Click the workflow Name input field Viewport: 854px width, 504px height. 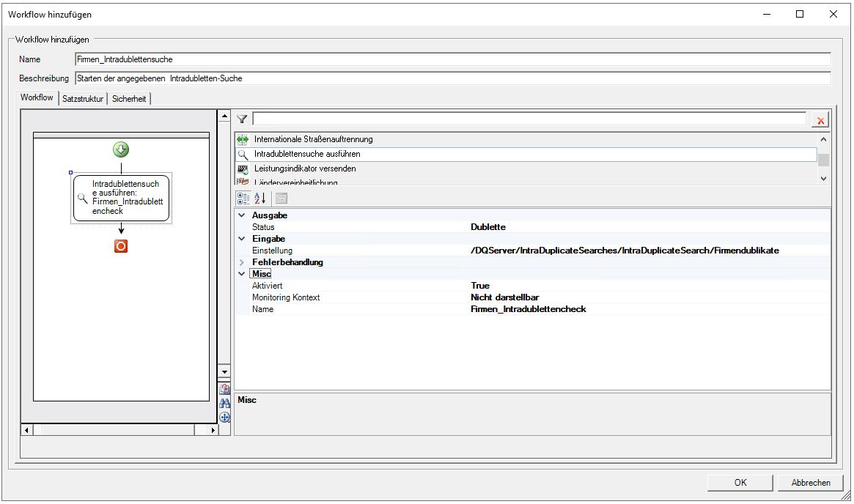pyautogui.click(x=453, y=59)
